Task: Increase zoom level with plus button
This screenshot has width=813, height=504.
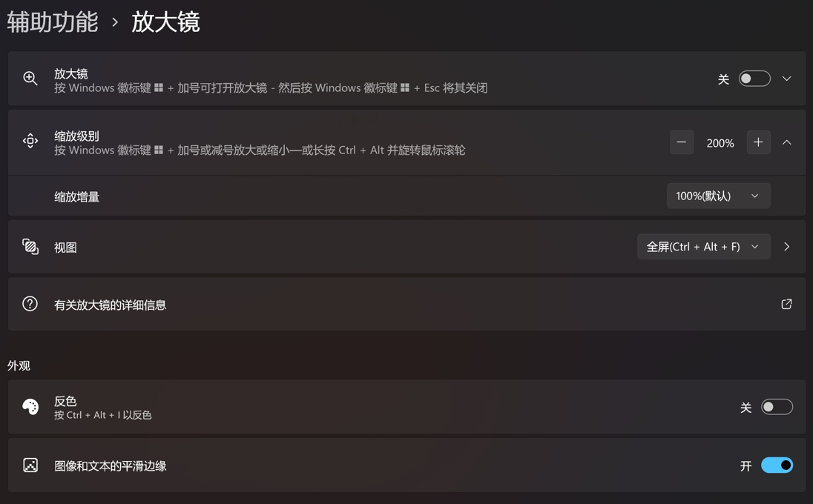Action: tap(758, 142)
